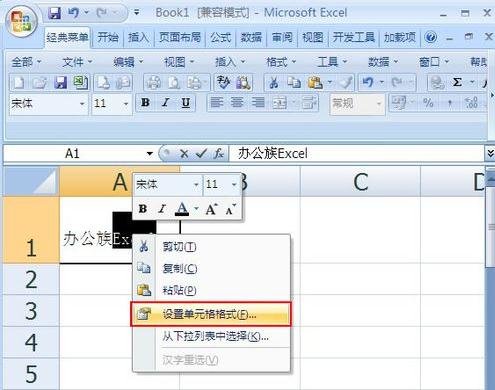Image resolution: width=495 pixels, height=390 pixels.
Task: Toggle center alignment in toolbar
Action: (237, 103)
